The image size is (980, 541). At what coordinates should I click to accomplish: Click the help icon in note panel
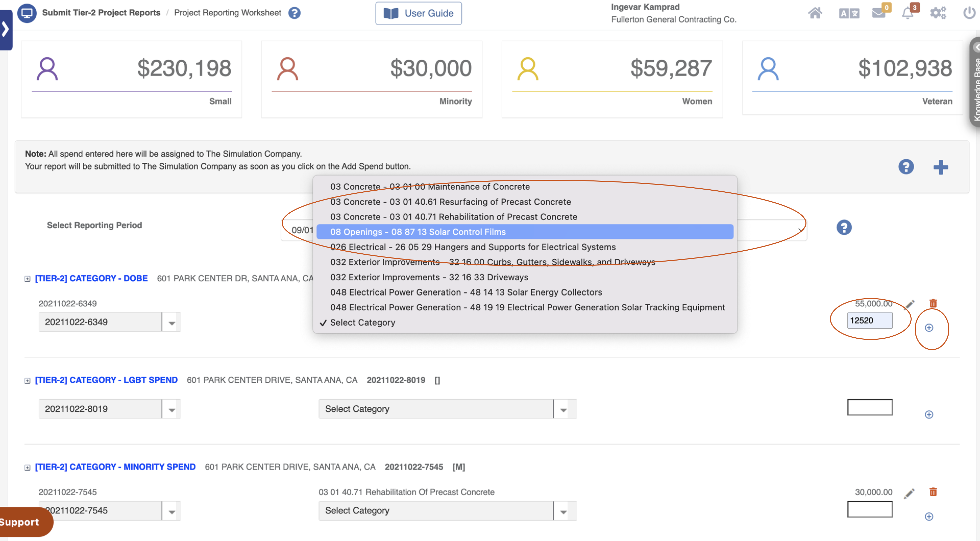click(906, 167)
